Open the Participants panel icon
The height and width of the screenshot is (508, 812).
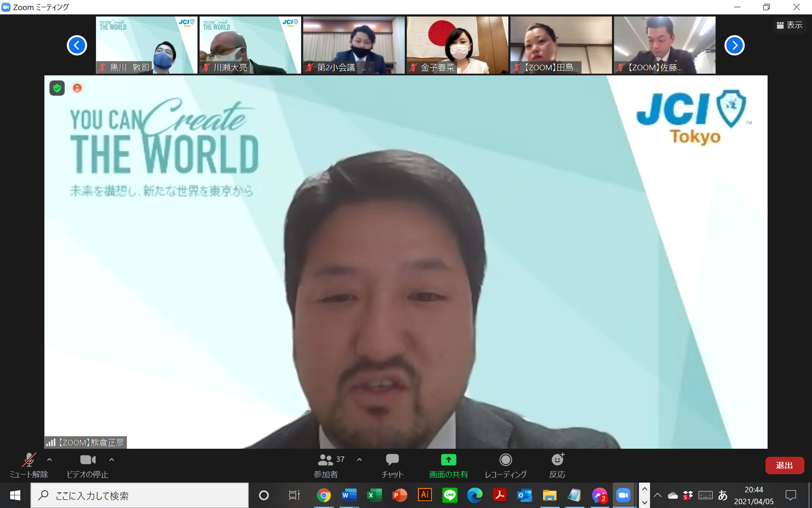coord(326,460)
